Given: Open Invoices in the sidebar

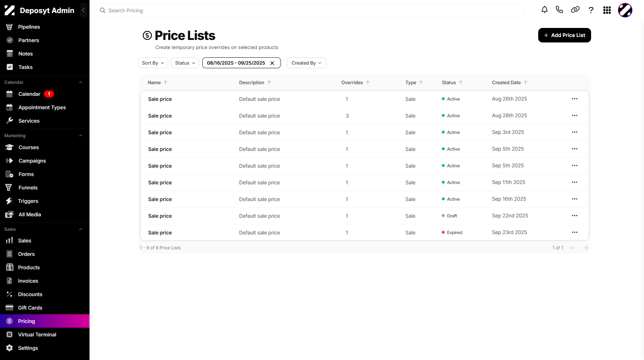Looking at the screenshot, I should [x=45, y=281].
